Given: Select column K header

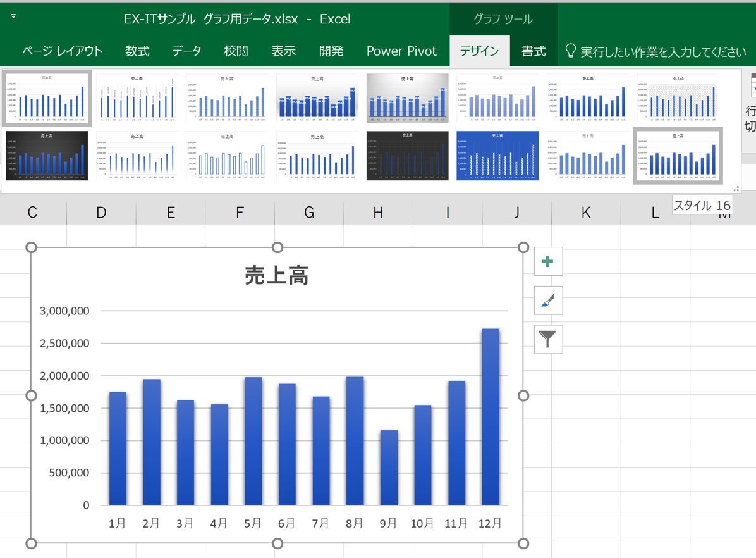Looking at the screenshot, I should [x=587, y=213].
